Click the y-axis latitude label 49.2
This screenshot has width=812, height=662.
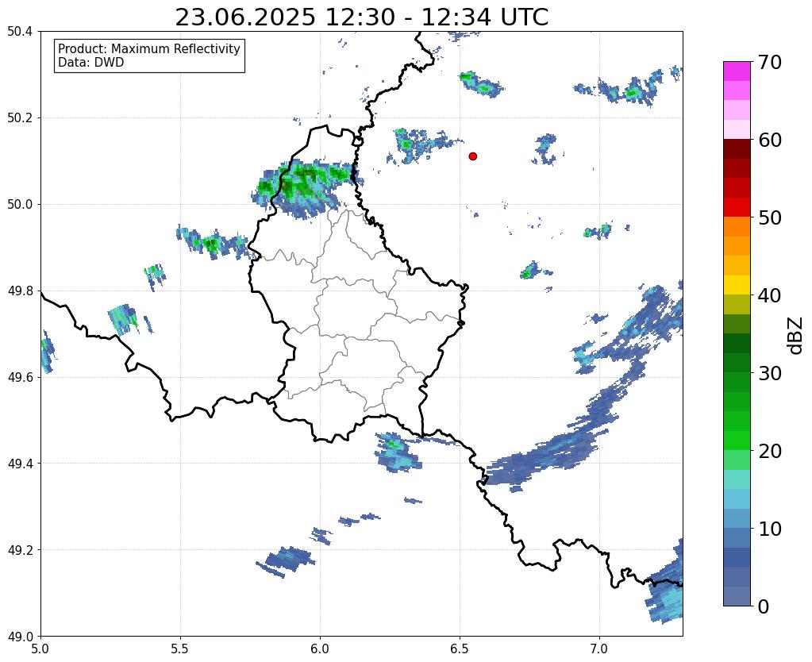pyautogui.click(x=20, y=550)
